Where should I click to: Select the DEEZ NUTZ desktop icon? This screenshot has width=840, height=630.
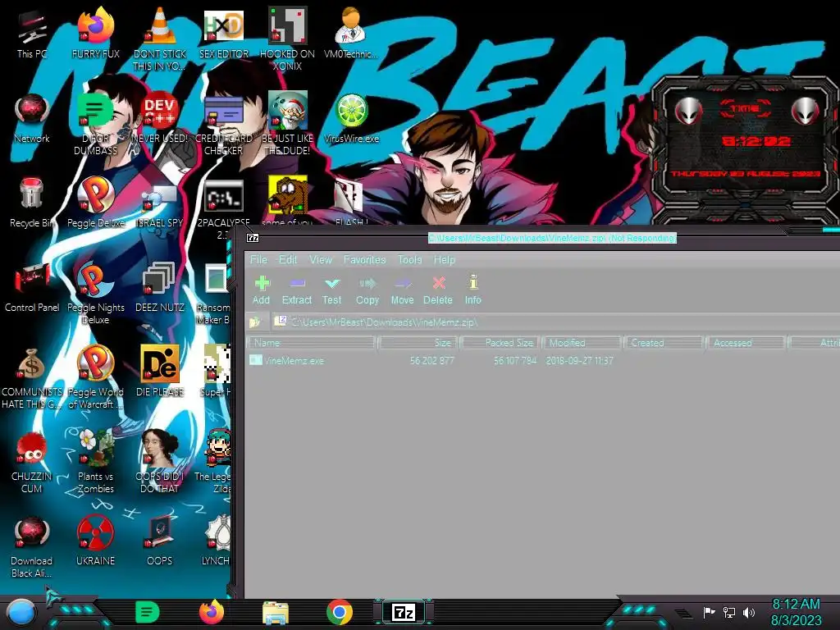point(160,288)
